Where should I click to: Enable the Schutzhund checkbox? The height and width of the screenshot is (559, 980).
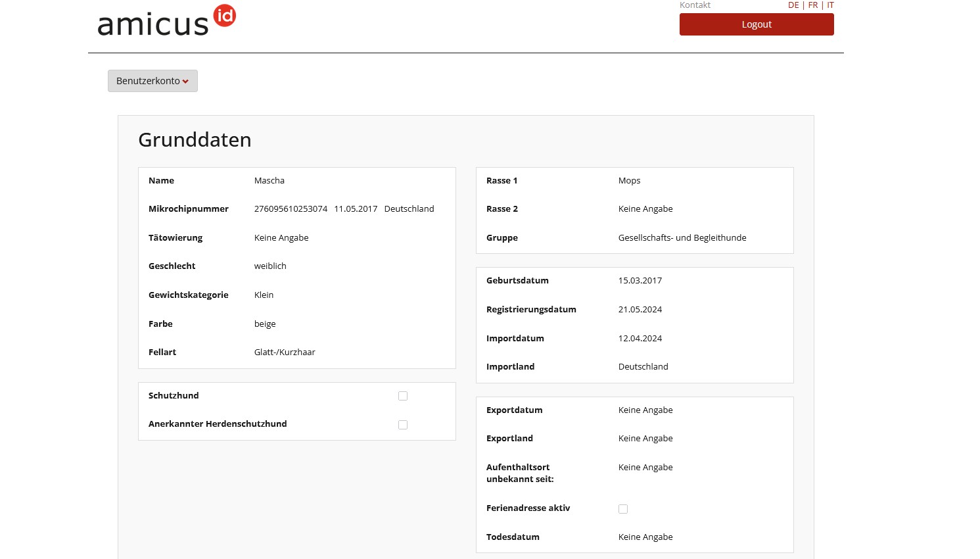(403, 396)
